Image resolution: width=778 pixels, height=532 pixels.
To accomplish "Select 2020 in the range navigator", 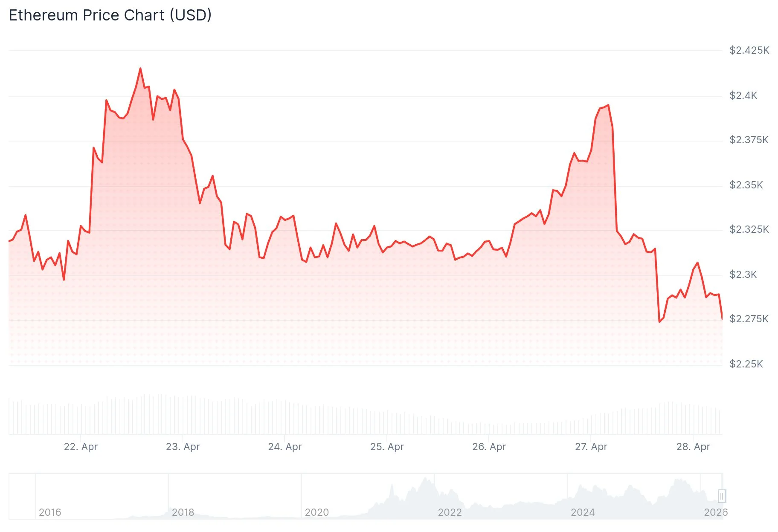I will pyautogui.click(x=316, y=512).
